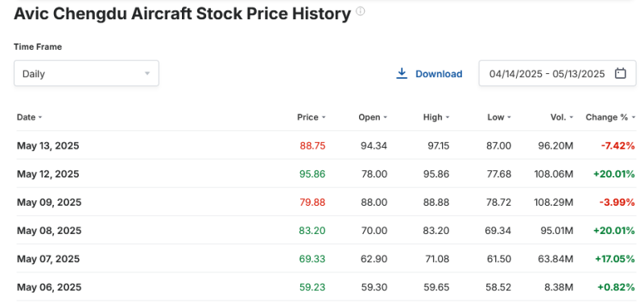Sort table by Date header
The image size is (644, 303).
(26, 117)
